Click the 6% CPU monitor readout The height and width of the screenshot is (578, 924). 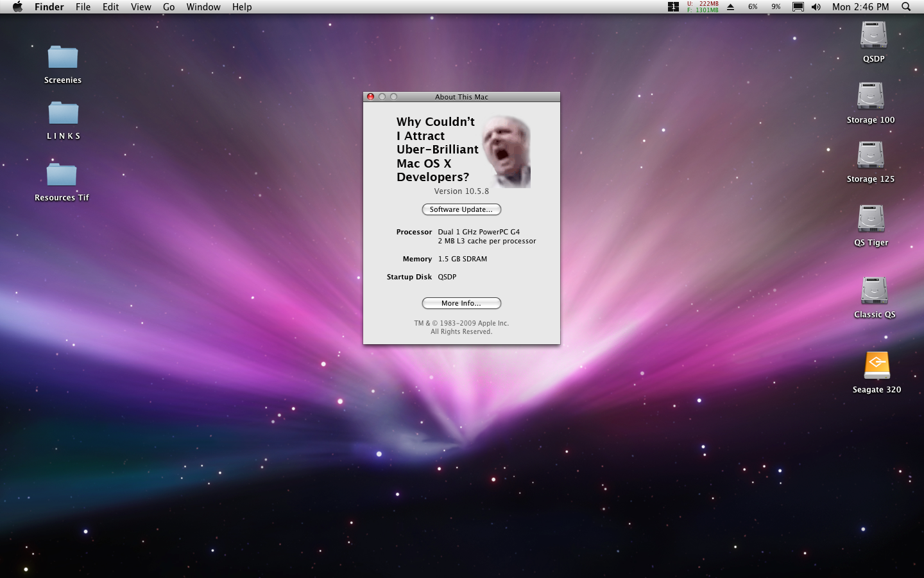click(753, 7)
